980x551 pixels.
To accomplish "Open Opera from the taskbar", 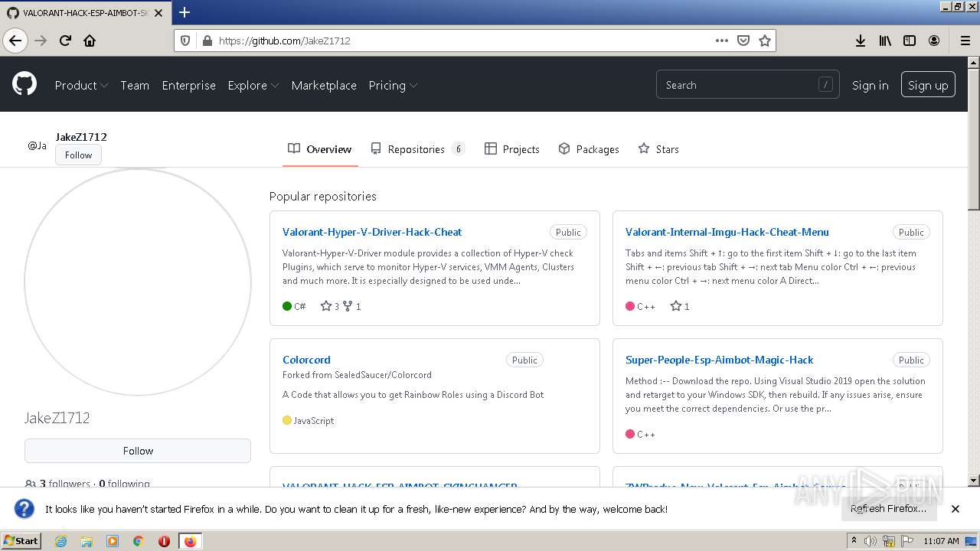I will click(x=164, y=541).
